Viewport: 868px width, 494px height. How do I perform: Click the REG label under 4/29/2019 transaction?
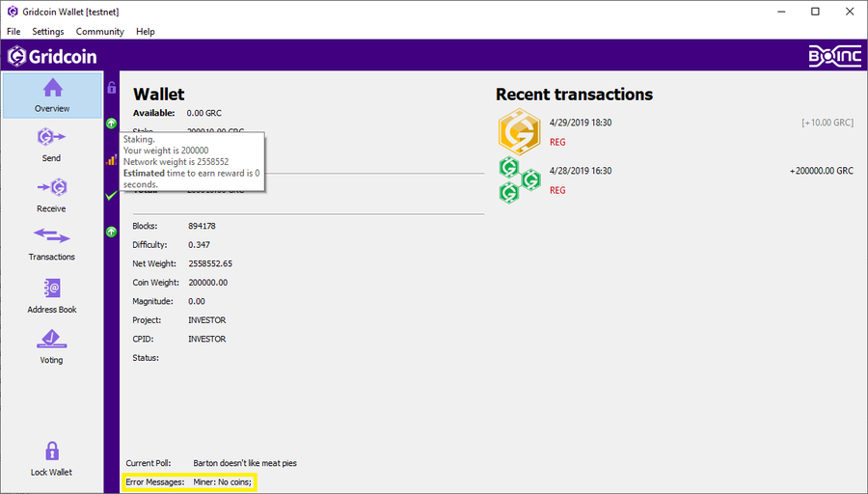coord(557,143)
